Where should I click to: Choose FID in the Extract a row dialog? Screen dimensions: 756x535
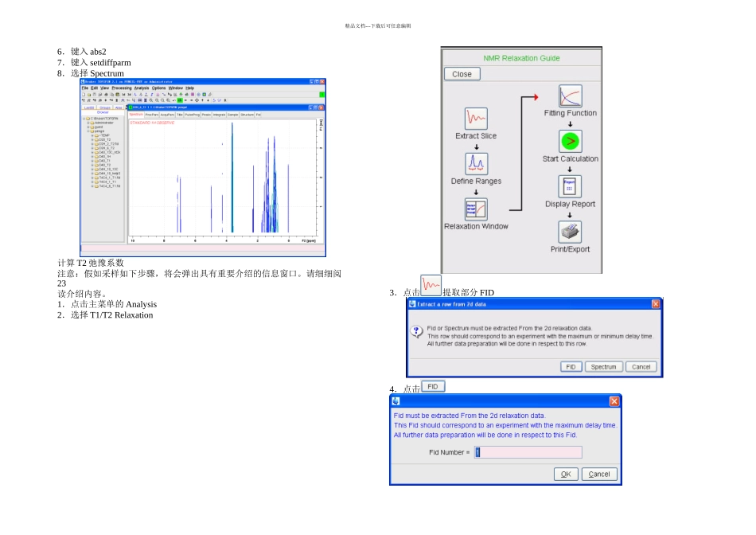point(571,367)
